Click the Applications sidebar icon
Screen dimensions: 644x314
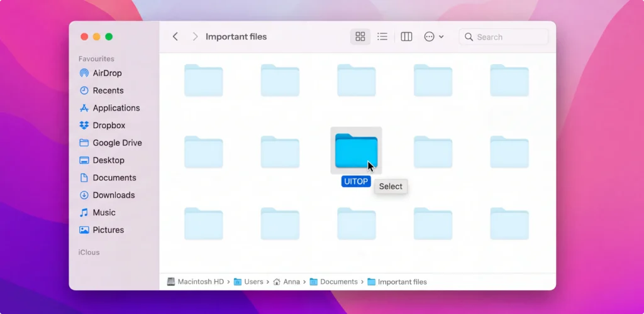click(x=84, y=108)
